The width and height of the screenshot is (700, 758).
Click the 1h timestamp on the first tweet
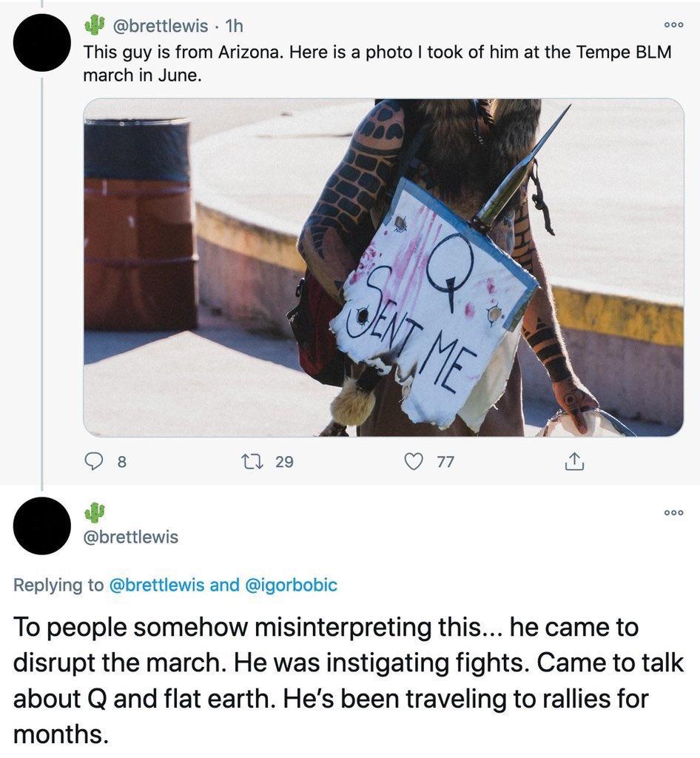click(x=234, y=26)
